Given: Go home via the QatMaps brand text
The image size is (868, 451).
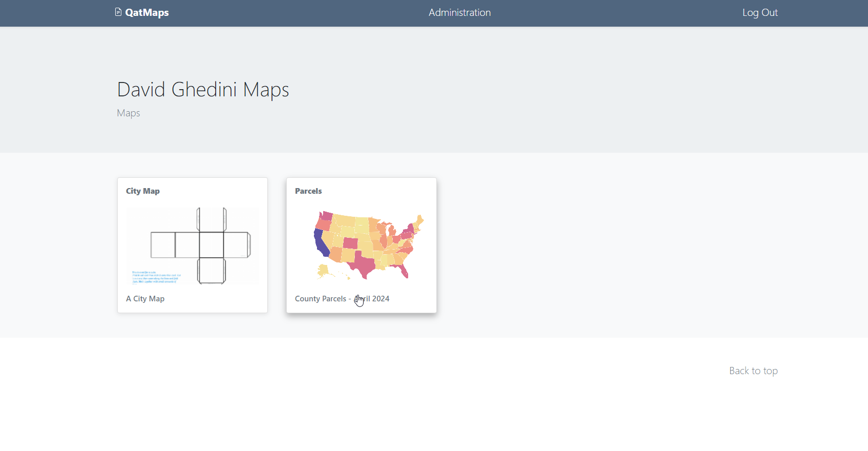Looking at the screenshot, I should [x=147, y=13].
